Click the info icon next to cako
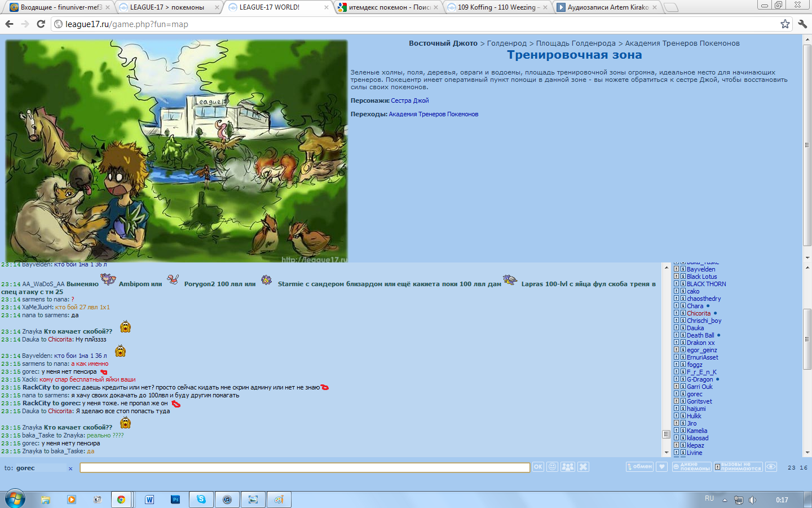 [683, 291]
